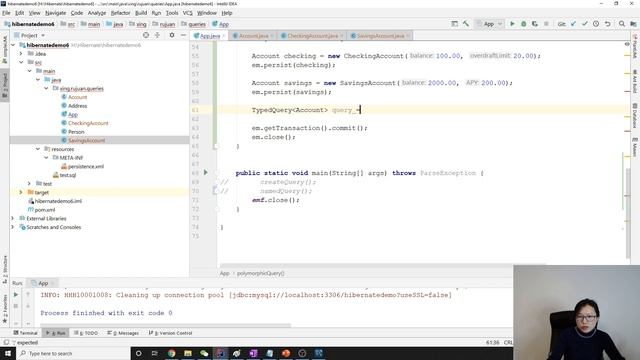Expand the target folder
This screenshot has height=360, width=640.
[21, 192]
